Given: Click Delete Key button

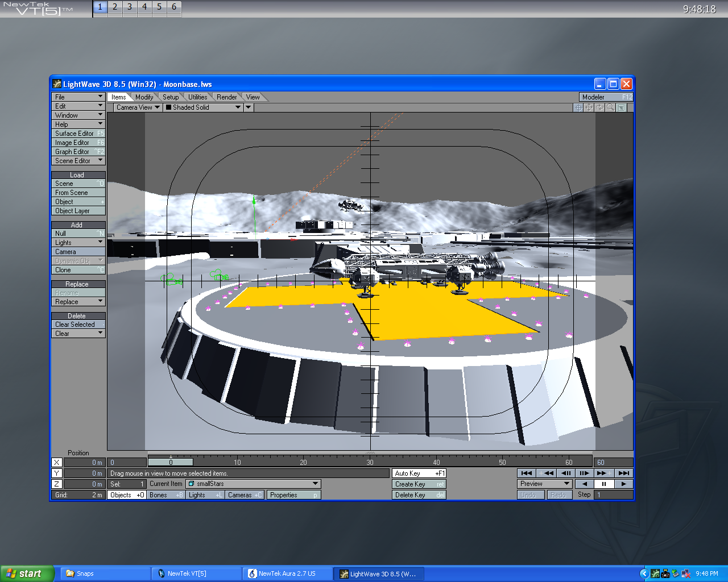Looking at the screenshot, I should coord(419,495).
